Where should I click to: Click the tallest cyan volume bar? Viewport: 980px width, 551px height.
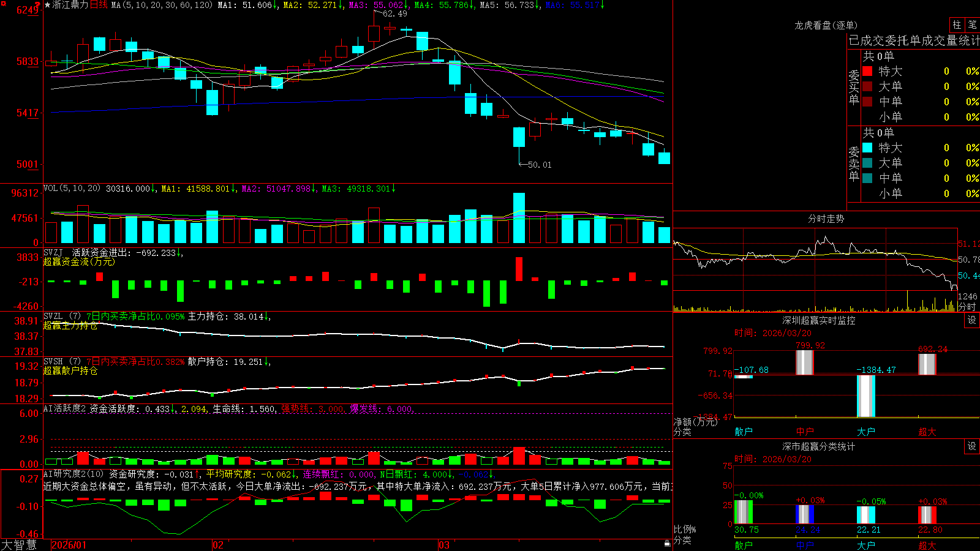519,218
